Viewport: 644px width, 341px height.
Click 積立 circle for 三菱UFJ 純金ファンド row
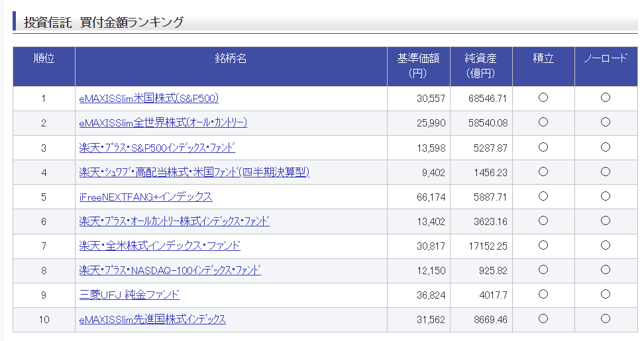pos(543,294)
